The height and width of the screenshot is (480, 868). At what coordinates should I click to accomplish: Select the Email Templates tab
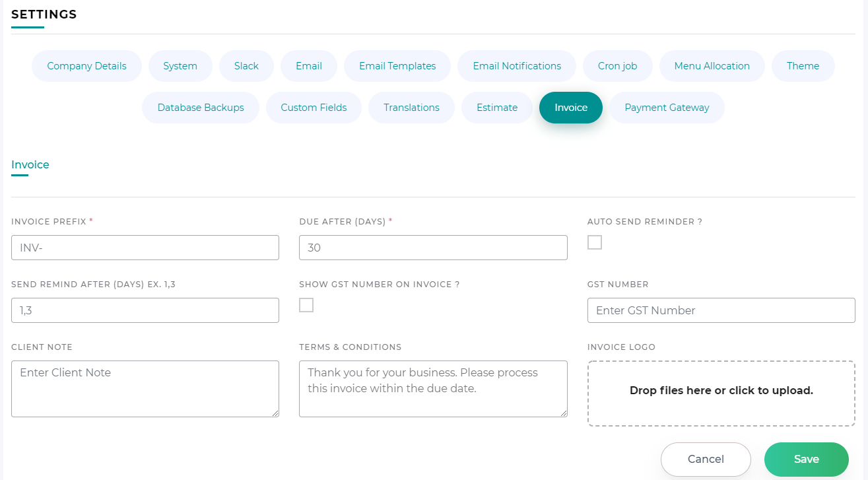[397, 66]
